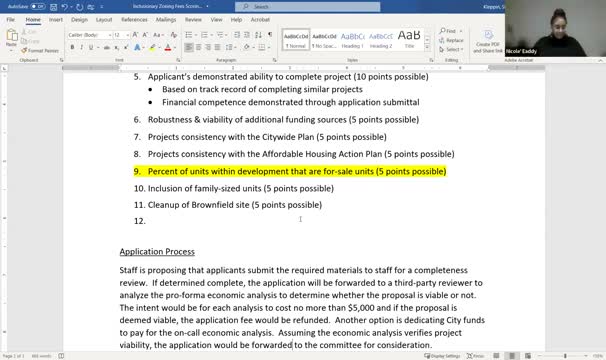The width and height of the screenshot is (606, 360).
Task: Apply the Normal style
Action: (296, 39)
